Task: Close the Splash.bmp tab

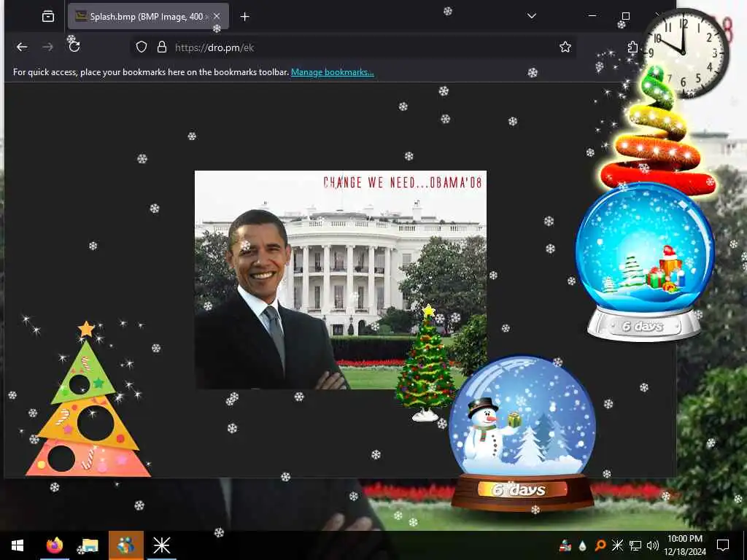Action: pos(217,16)
